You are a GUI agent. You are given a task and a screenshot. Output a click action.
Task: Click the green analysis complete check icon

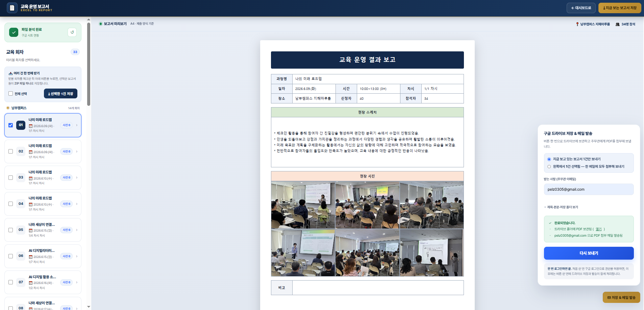[14, 32]
